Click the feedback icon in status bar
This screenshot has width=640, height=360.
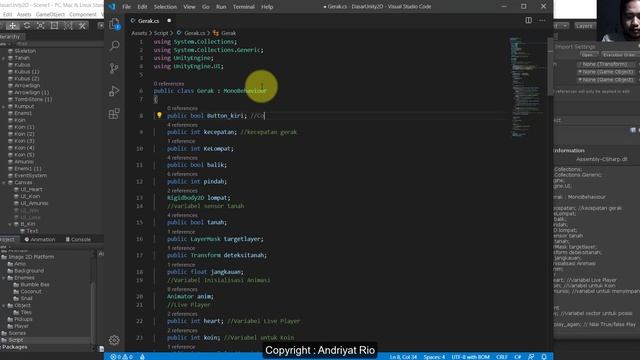coord(531,357)
